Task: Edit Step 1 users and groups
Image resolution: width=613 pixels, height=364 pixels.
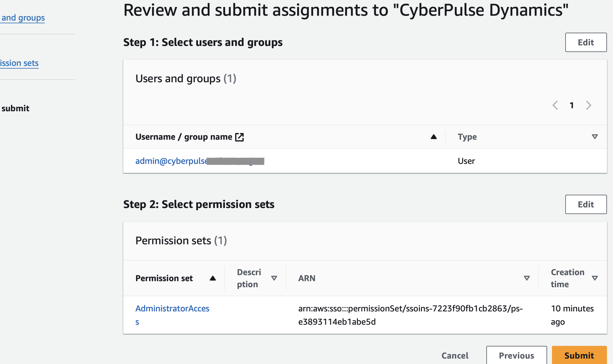Action: (x=585, y=42)
